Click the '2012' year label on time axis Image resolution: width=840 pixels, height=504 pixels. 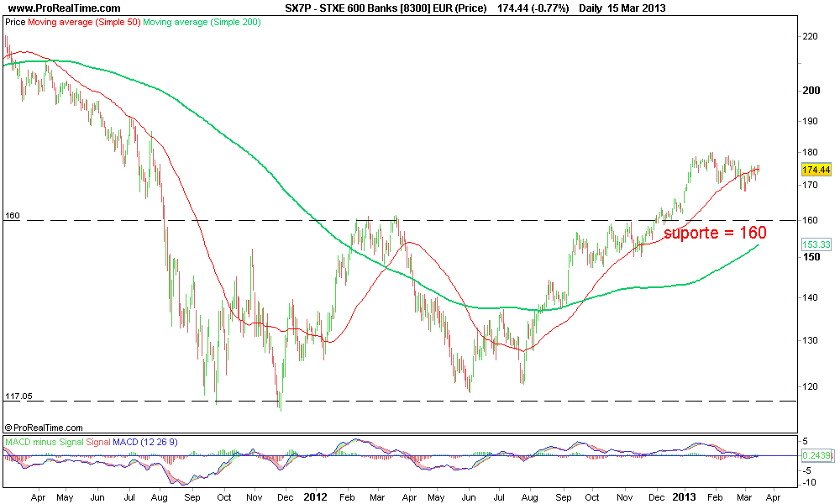coord(315,497)
